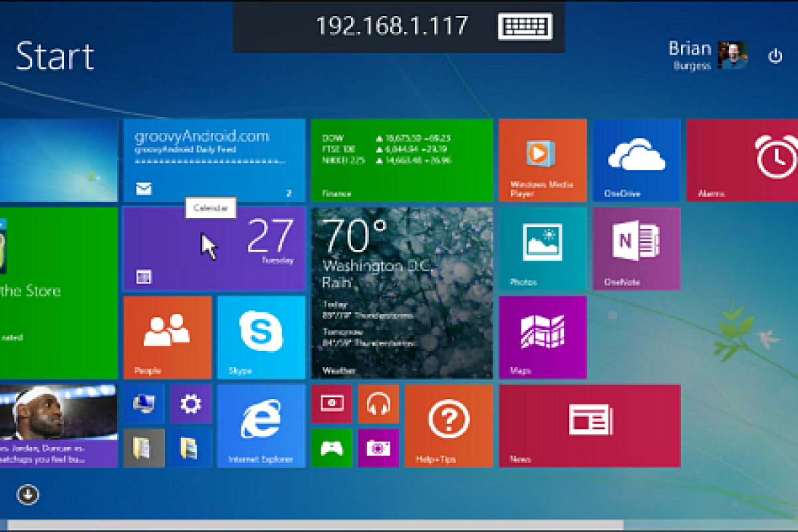Launch Windows Media Player
Screen dimensions: 798x532
tap(543, 160)
